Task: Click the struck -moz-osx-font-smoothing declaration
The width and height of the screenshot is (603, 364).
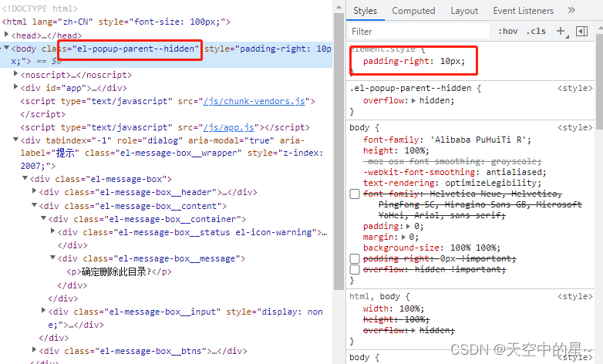Action: point(452,162)
